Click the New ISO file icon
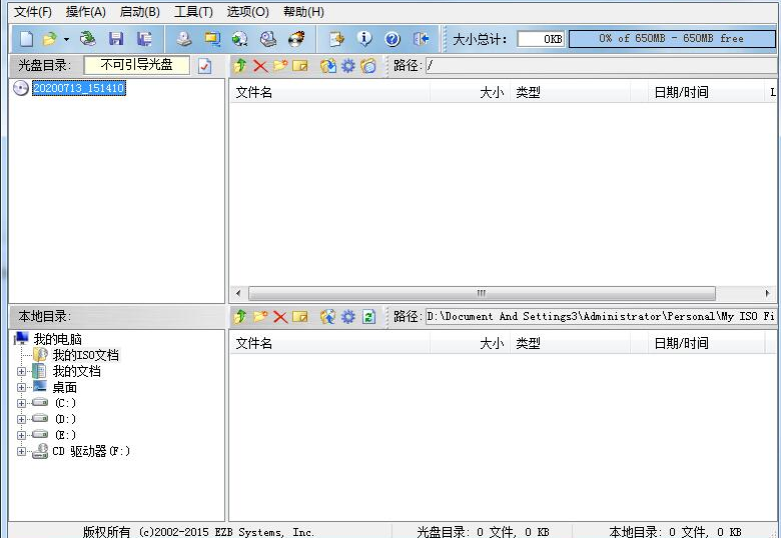This screenshot has width=781, height=538. tap(26, 39)
